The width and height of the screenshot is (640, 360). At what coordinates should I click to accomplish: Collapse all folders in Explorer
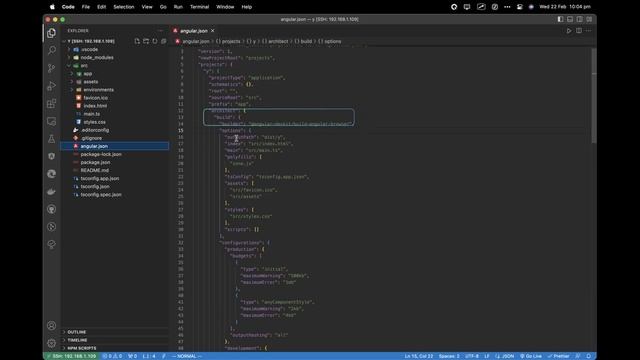164,41
